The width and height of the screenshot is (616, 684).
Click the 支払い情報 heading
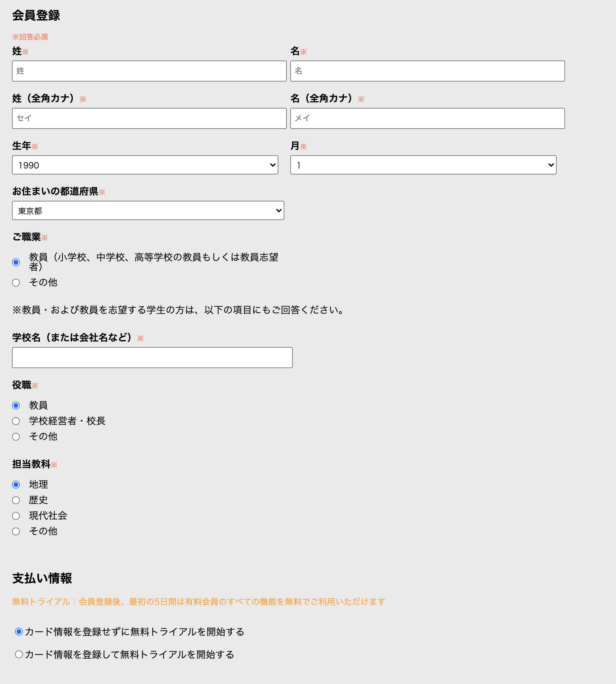click(x=42, y=578)
